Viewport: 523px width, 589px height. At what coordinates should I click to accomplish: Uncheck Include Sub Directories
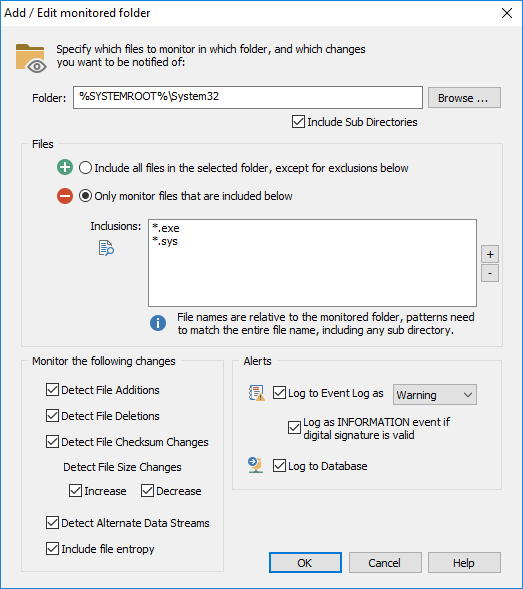pos(298,122)
